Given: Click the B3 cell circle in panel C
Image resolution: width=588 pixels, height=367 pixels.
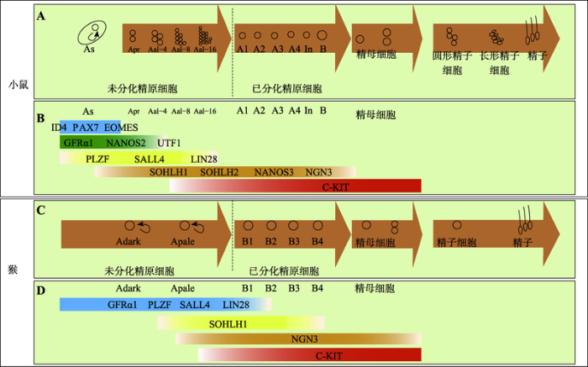Looking at the screenshot, I should click(x=293, y=225).
